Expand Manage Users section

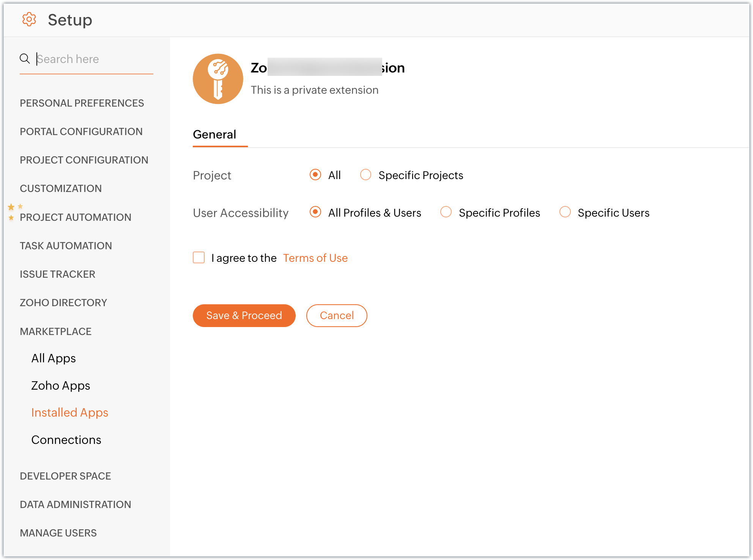58,533
